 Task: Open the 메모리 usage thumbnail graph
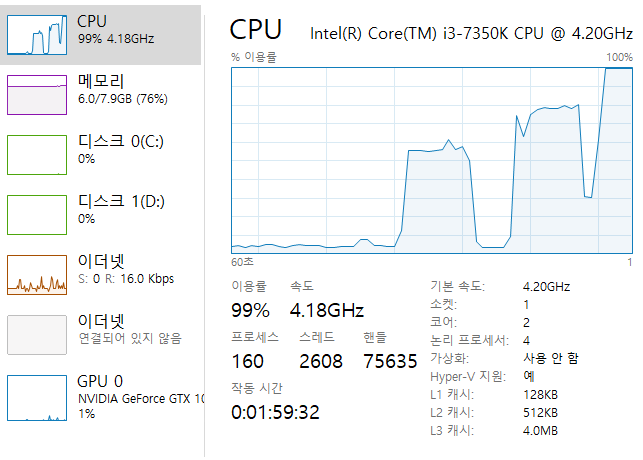(x=37, y=95)
